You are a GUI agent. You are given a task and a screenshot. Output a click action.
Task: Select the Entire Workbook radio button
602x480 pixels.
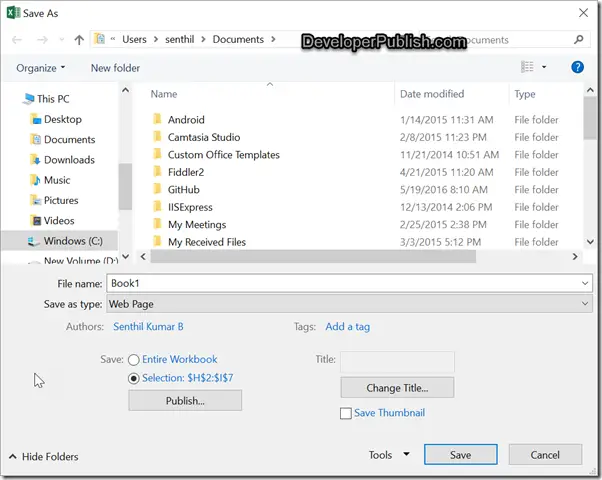[134, 360]
